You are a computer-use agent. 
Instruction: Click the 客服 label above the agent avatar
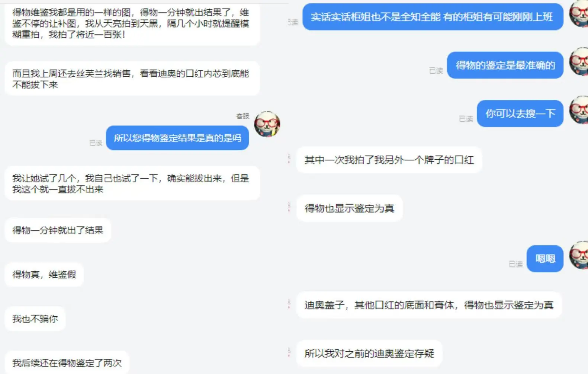tap(242, 116)
